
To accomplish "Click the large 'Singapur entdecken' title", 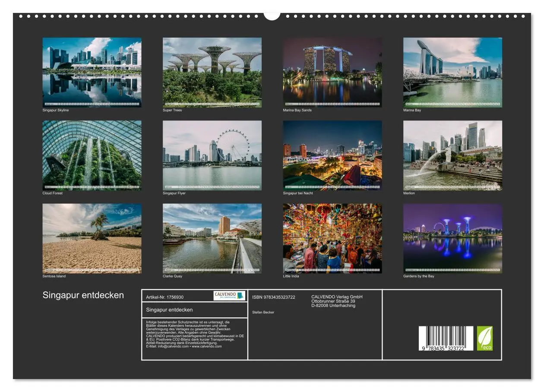I will pos(83,295).
